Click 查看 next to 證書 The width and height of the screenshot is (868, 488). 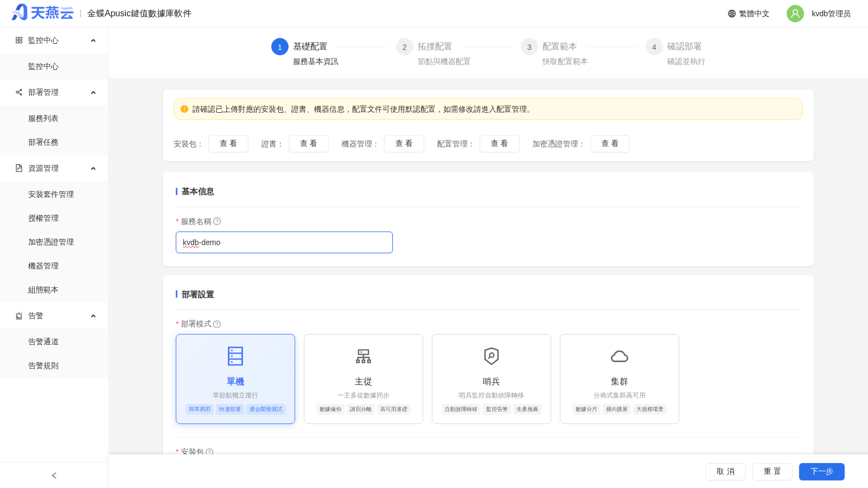pos(309,144)
